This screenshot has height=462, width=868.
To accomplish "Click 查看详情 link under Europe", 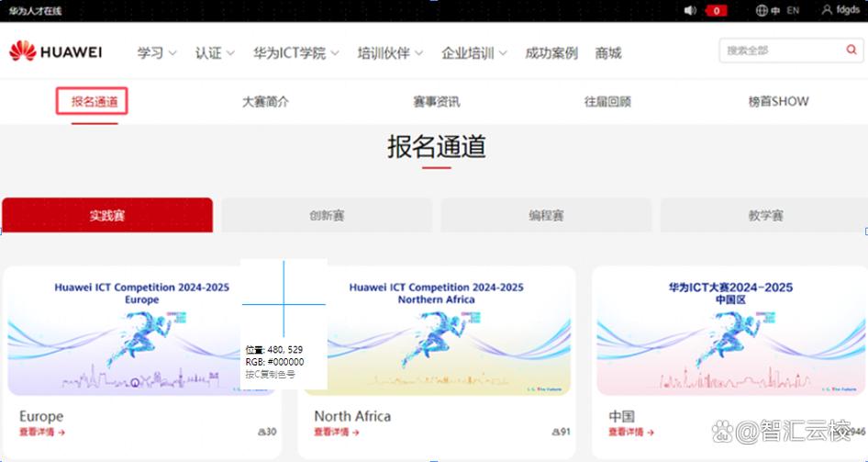I will [x=42, y=432].
